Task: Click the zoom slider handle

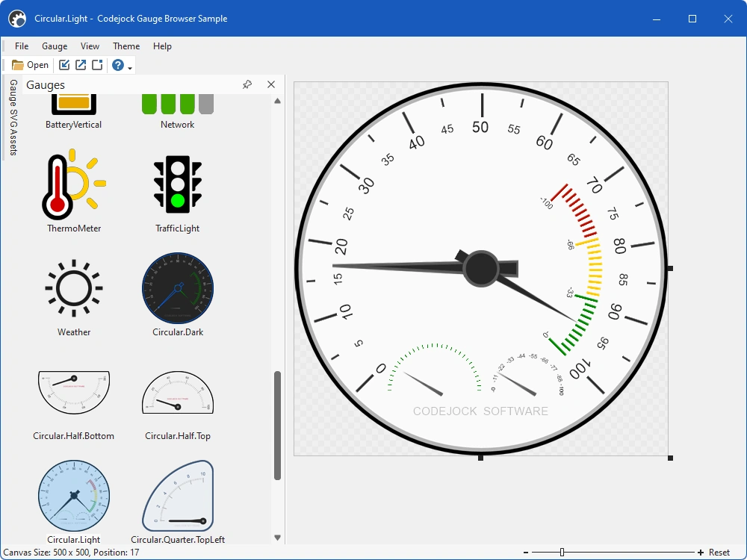Action: (x=562, y=553)
